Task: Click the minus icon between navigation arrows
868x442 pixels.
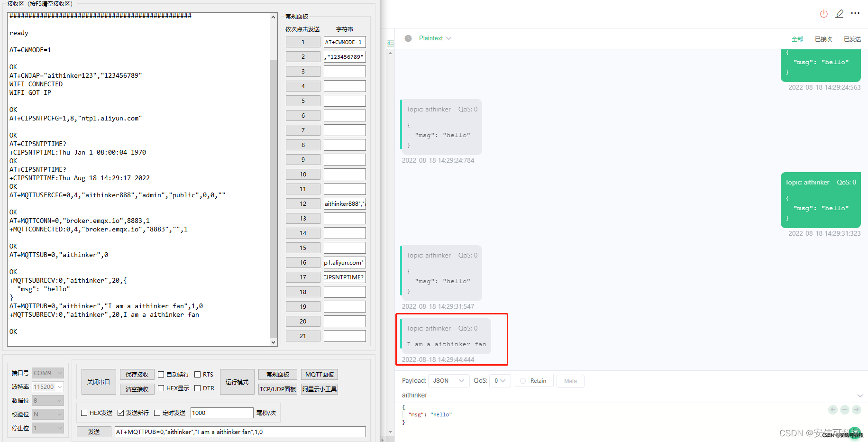Action: coord(844,410)
